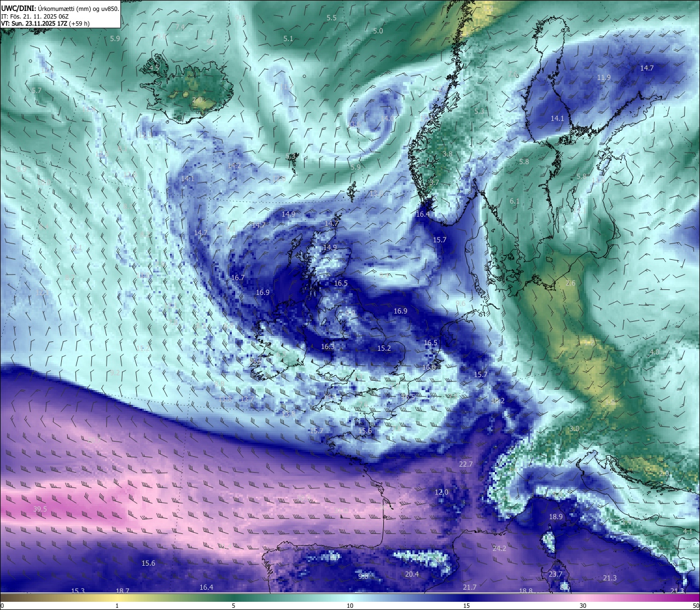Click the 3.0 value over the Alps region
Screen dimensions: 700x610
[574, 429]
